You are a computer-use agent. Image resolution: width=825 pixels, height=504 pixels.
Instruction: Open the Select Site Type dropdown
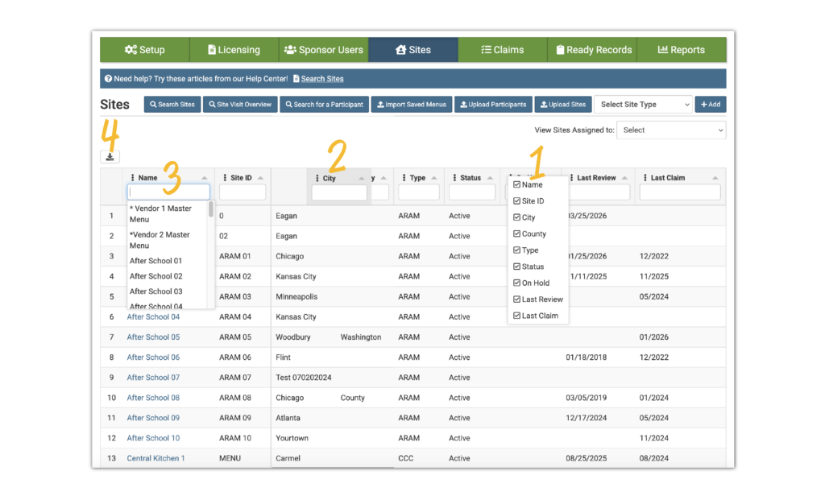click(643, 105)
